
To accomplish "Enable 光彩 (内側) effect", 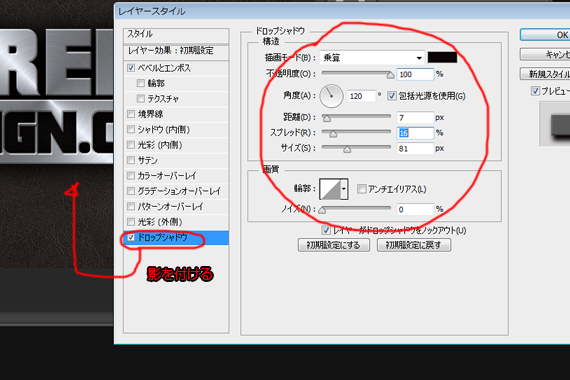I will click(x=131, y=145).
